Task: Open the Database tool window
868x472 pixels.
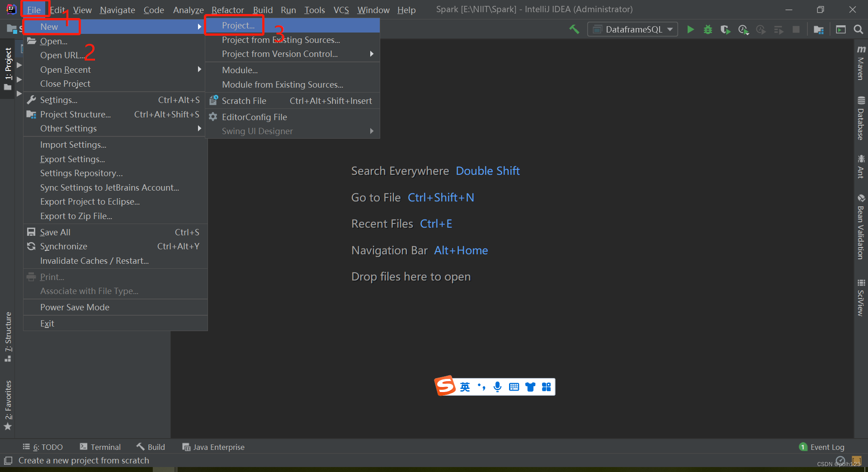Action: 861,118
